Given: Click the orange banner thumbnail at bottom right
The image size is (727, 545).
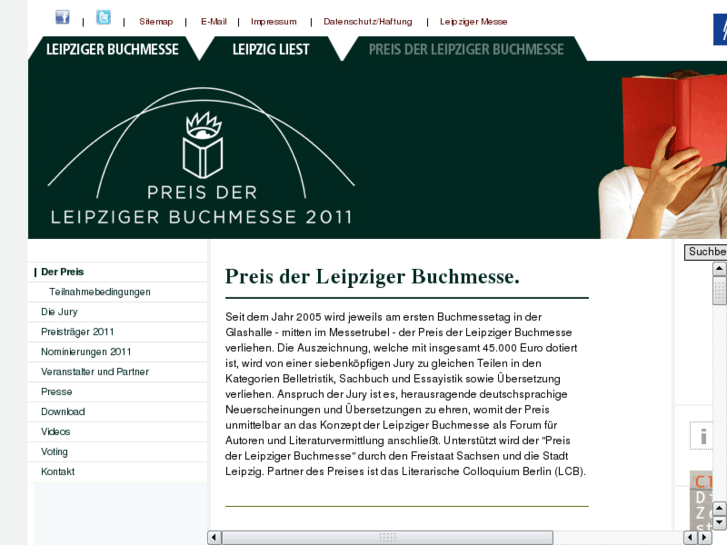Looking at the screenshot, I should pos(701,501).
